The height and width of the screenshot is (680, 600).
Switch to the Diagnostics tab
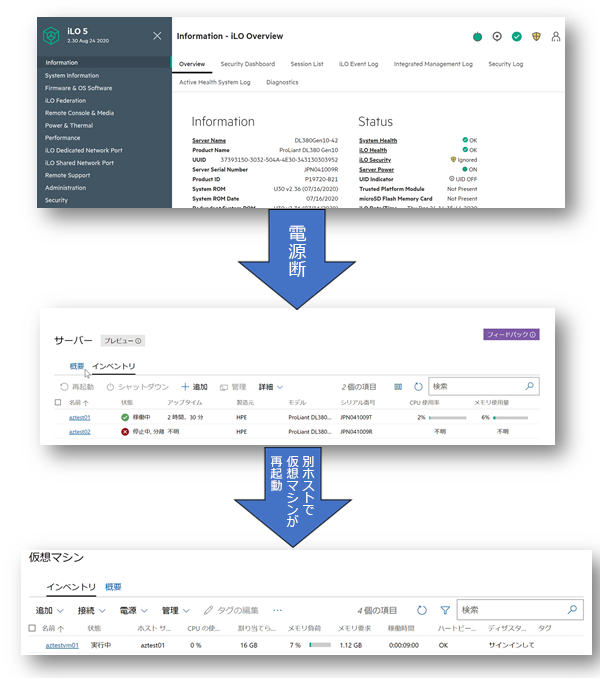tap(282, 82)
